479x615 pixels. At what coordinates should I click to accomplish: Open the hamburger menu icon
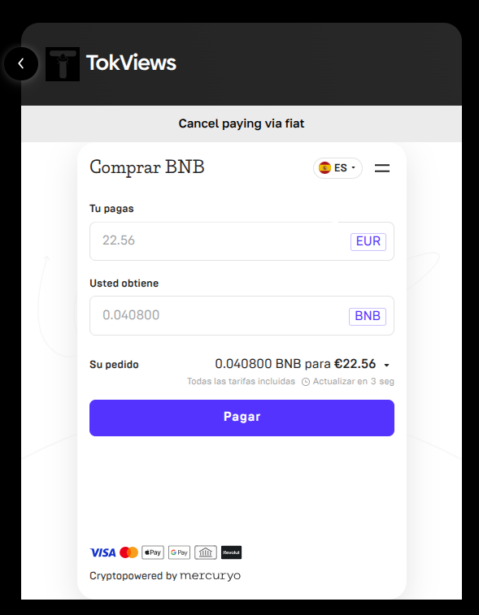pyautogui.click(x=382, y=168)
